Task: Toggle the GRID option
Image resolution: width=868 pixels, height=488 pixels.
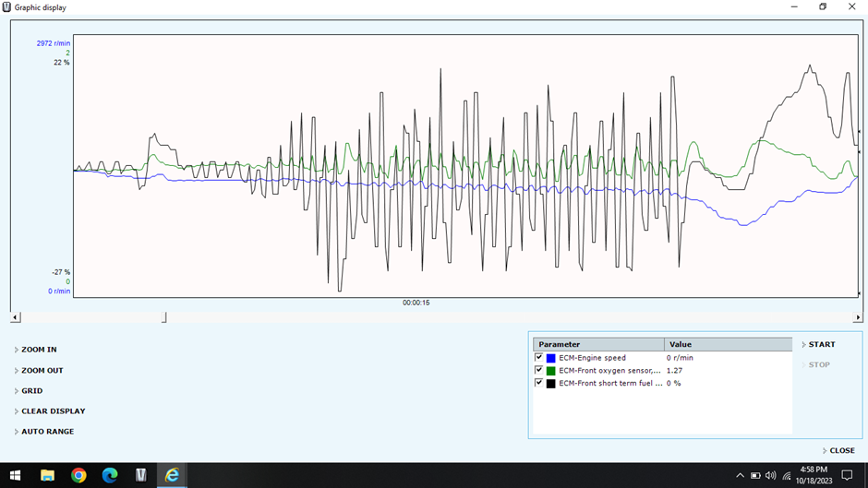Action: pos(31,391)
